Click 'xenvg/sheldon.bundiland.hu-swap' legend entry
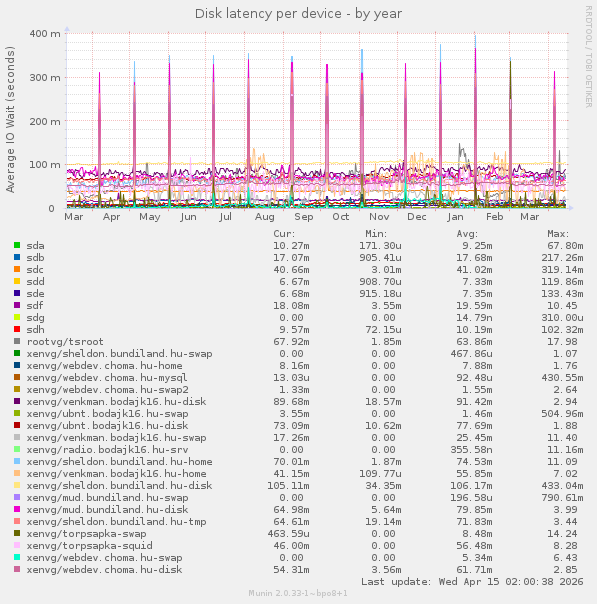 tap(119, 354)
